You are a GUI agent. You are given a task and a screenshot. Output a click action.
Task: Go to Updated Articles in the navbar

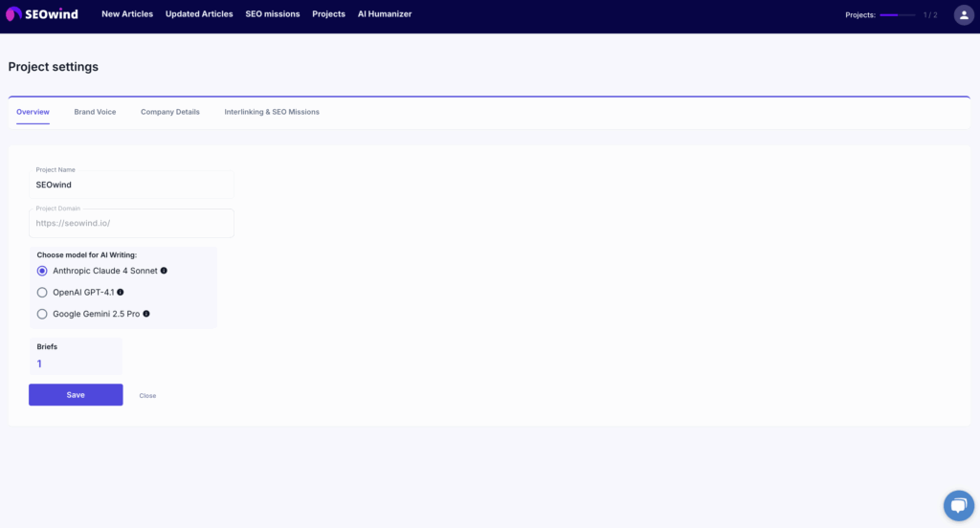[x=199, y=14]
